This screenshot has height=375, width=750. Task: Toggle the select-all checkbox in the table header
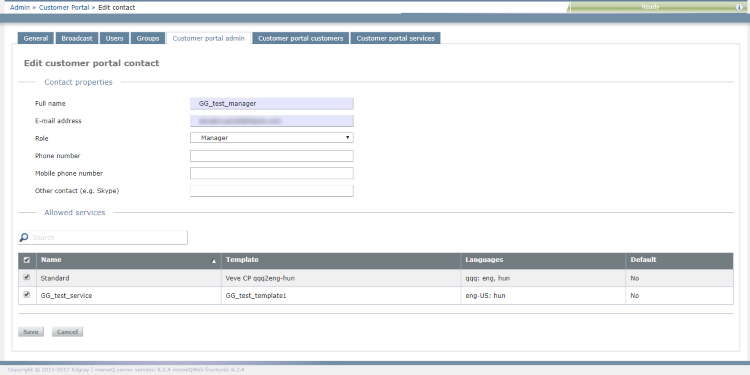27,260
